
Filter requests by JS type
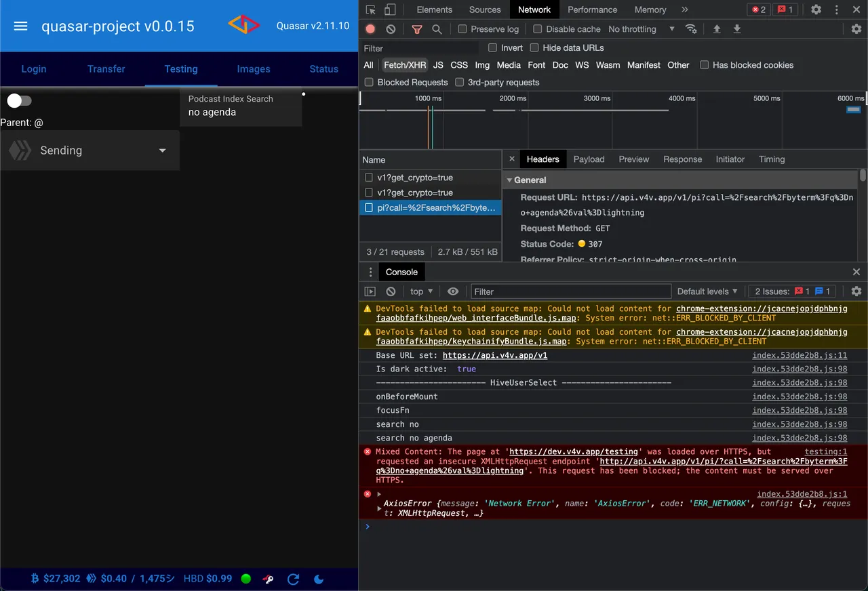[x=438, y=65]
